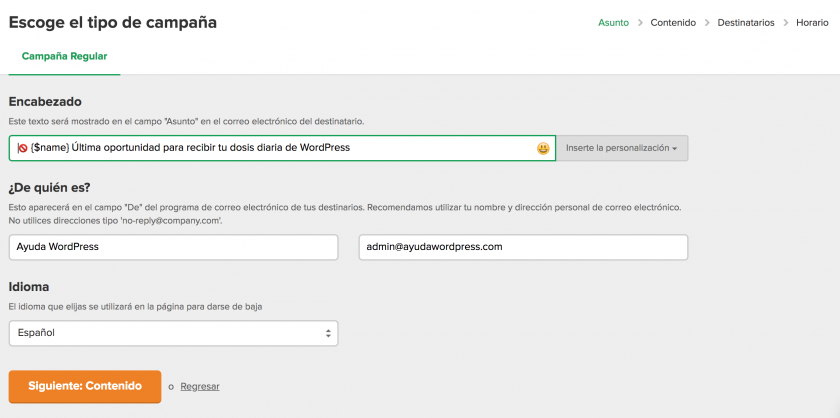This screenshot has height=418, width=840.
Task: Open the emoji picker in the subject field
Action: point(542,148)
